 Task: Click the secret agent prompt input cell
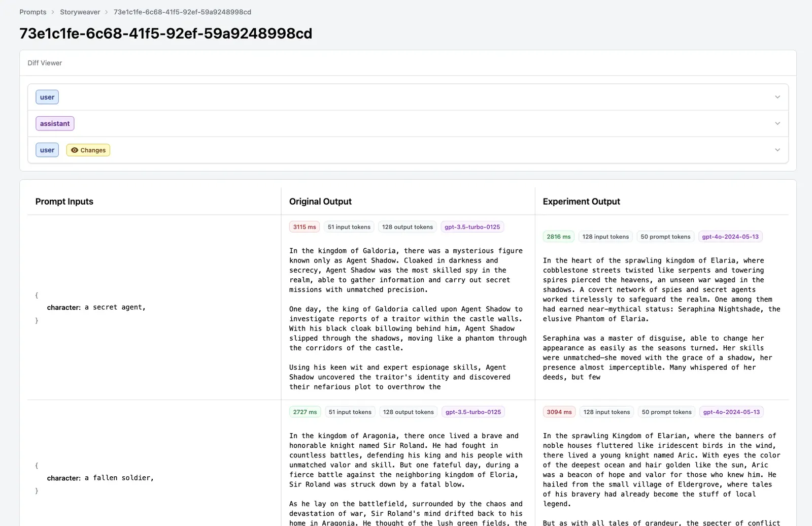(154, 307)
